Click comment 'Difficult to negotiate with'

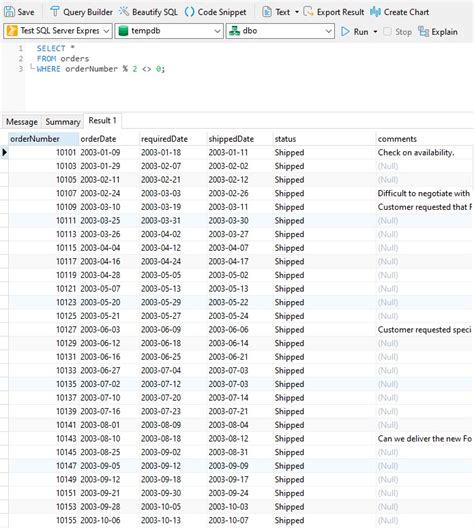click(x=425, y=193)
